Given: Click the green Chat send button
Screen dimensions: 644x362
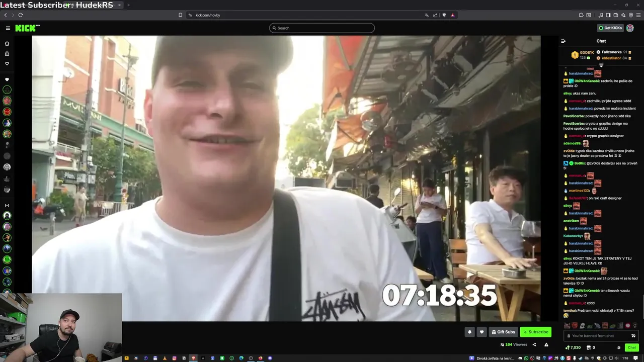Looking at the screenshot, I should 631,347.
